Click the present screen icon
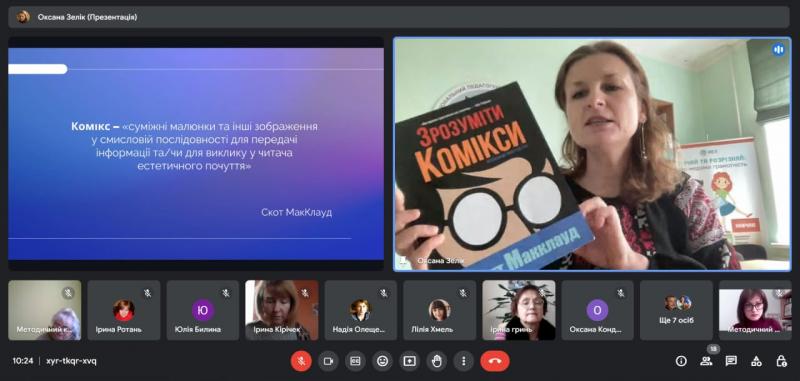 (409, 361)
